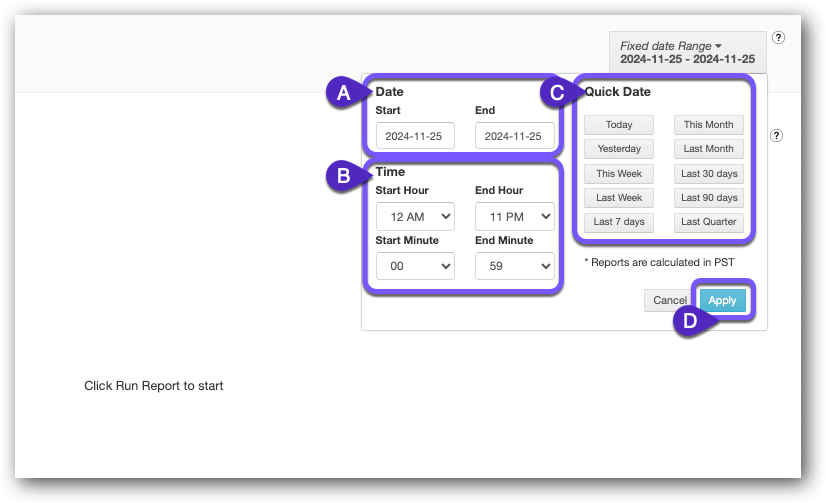Viewport: 826px width, 503px height.
Task: Click the help icon beside Fixed date Range
Action: [778, 38]
